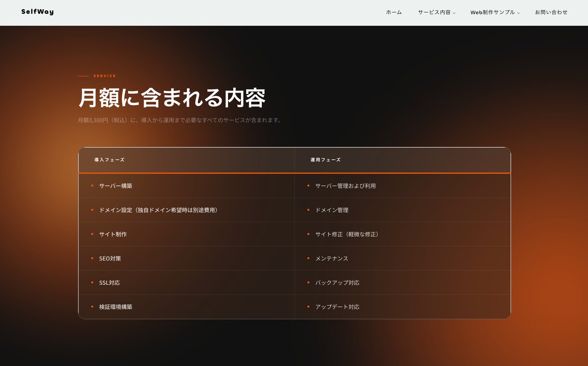588x366 pixels.
Task: Select the ドメイン設定 table cell
Action: [187, 210]
